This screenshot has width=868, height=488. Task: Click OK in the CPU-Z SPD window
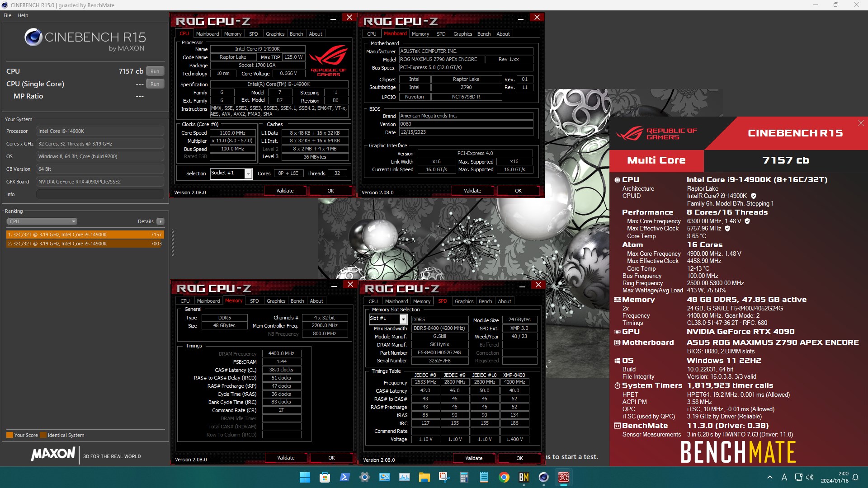point(519,459)
